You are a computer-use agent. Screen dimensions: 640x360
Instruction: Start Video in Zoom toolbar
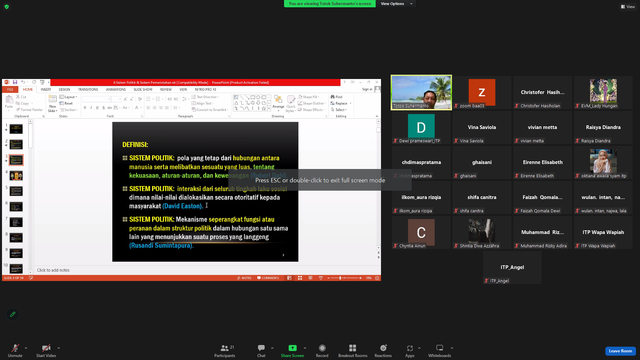(x=46, y=350)
